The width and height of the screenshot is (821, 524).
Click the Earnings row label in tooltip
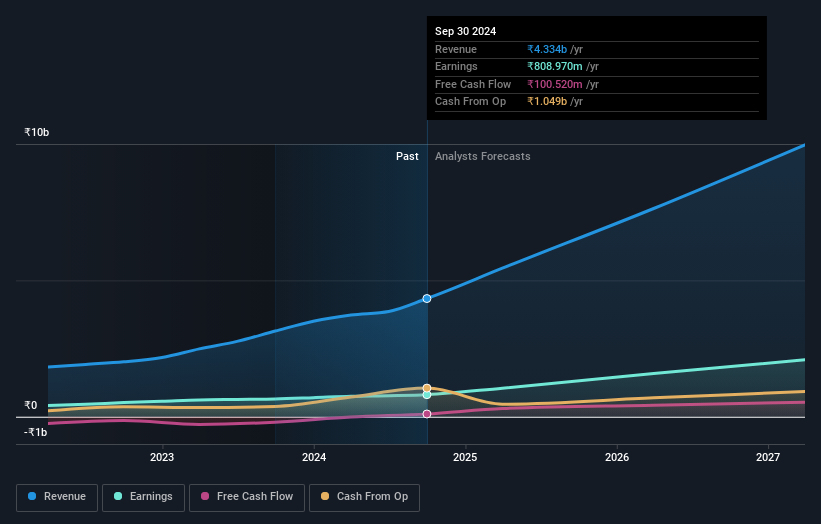pyautogui.click(x=456, y=66)
